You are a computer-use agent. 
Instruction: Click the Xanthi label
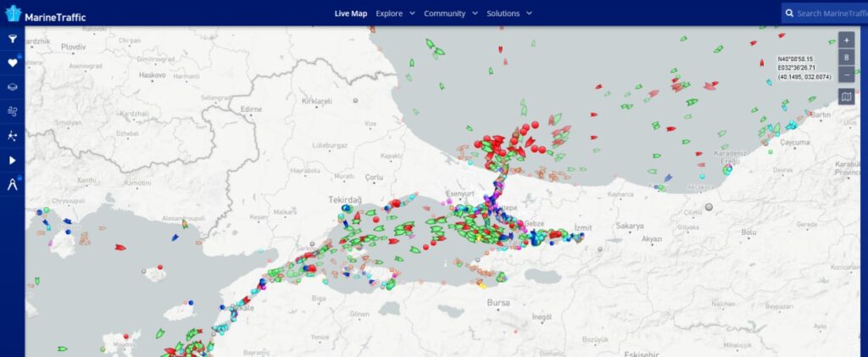point(86,181)
